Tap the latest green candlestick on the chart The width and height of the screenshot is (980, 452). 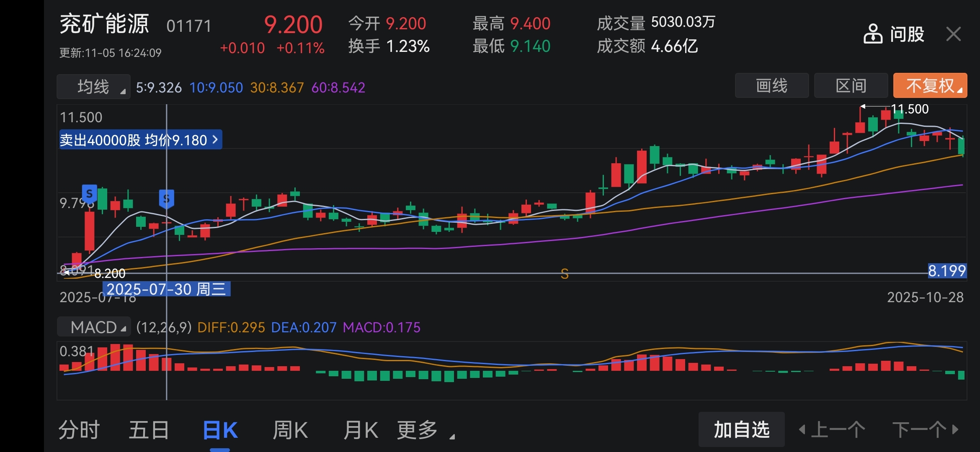click(x=961, y=146)
